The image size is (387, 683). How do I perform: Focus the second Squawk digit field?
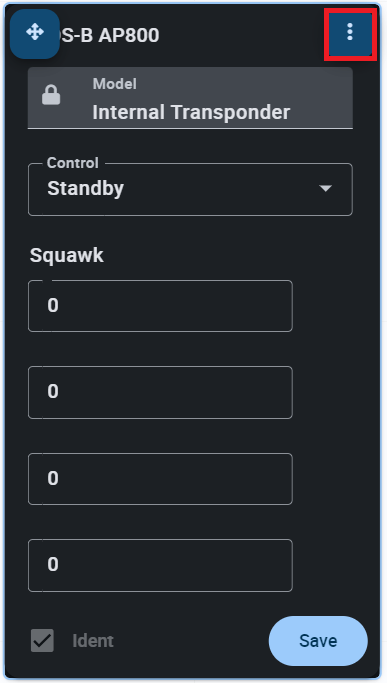[160, 392]
